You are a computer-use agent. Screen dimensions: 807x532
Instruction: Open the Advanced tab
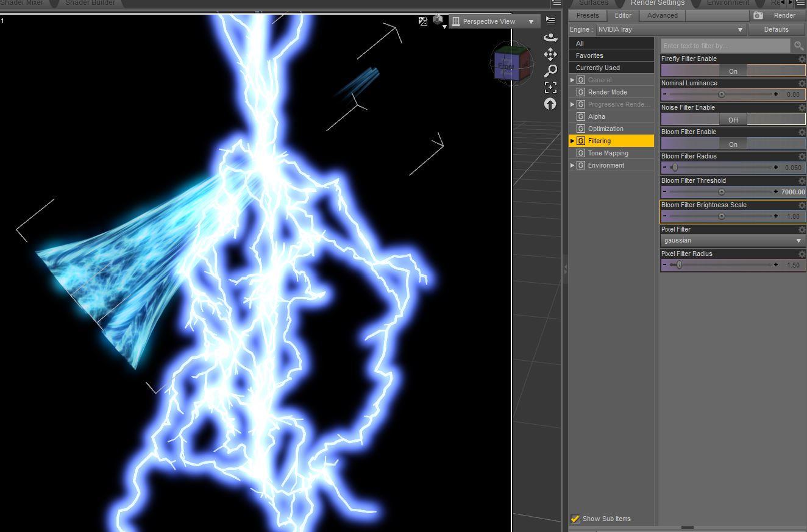(663, 15)
